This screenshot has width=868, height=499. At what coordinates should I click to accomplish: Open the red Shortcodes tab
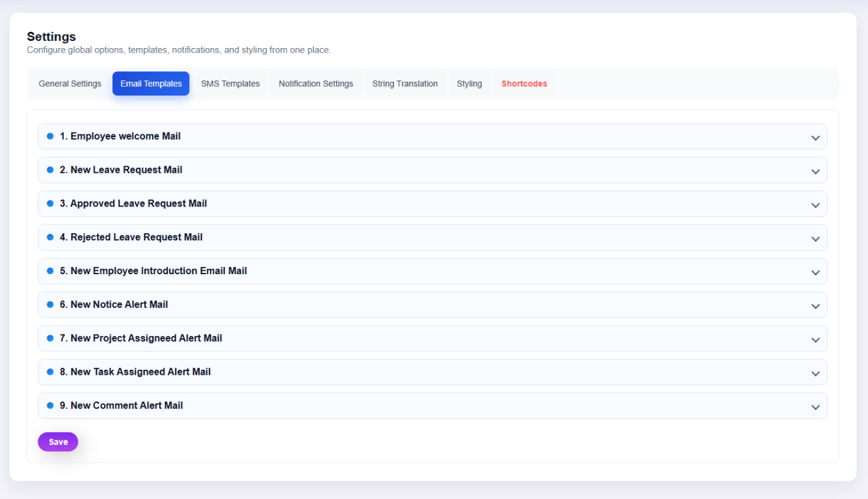[x=524, y=84]
